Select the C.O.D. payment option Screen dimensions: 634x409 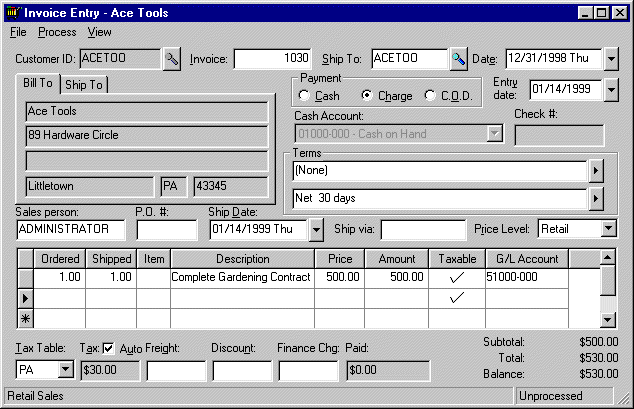pyautogui.click(x=431, y=96)
